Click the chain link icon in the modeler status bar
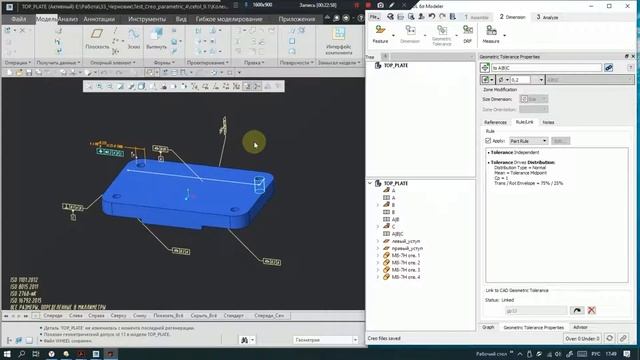This screenshot has width=640, height=360. coord(623,338)
